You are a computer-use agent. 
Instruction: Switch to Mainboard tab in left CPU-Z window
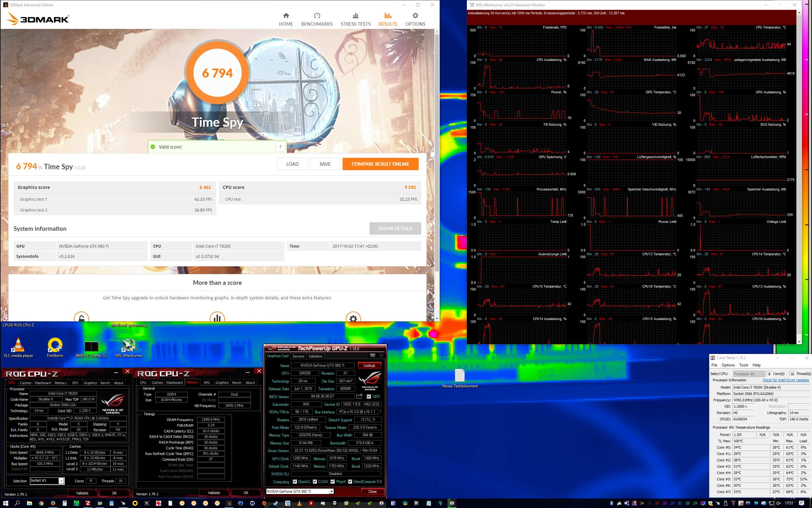pyautogui.click(x=43, y=383)
